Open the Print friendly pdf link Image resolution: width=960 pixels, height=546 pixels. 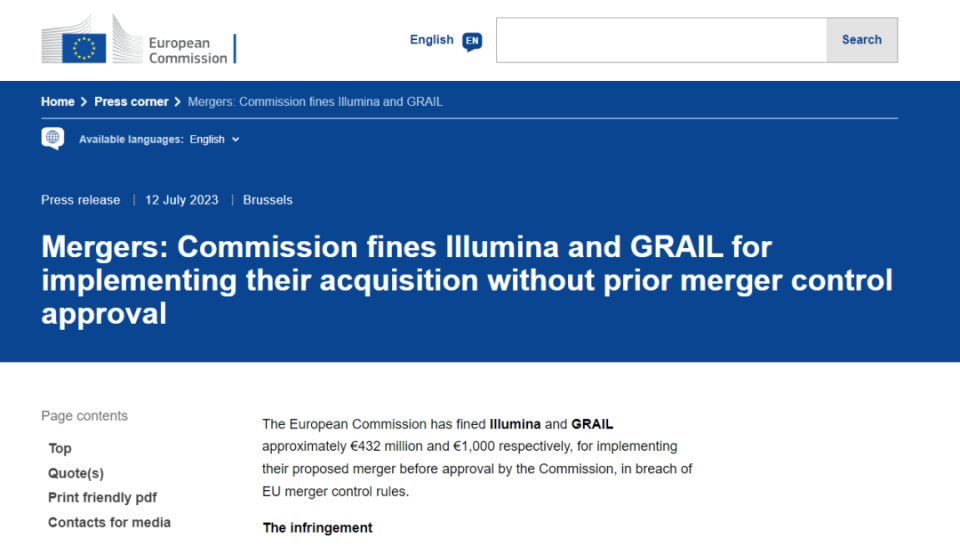coord(102,497)
